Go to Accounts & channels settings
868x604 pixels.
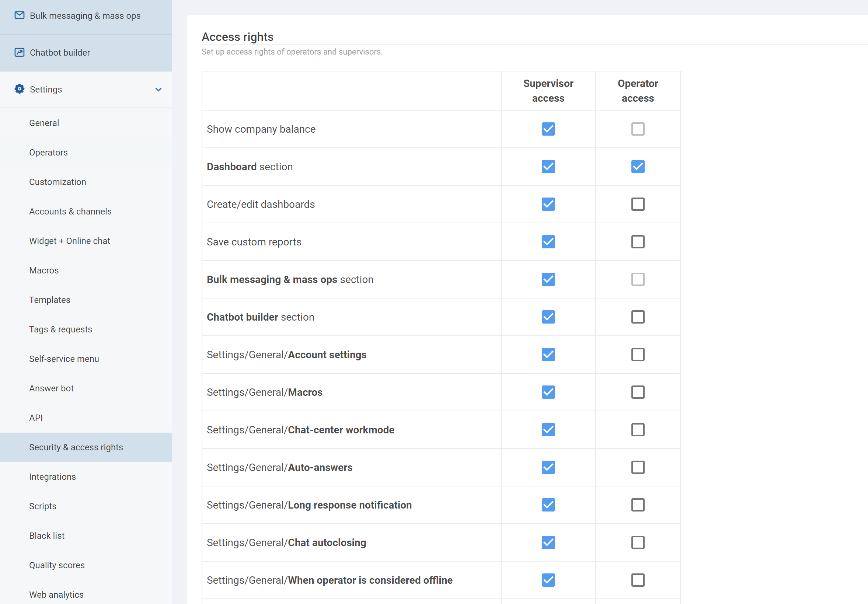pos(70,212)
